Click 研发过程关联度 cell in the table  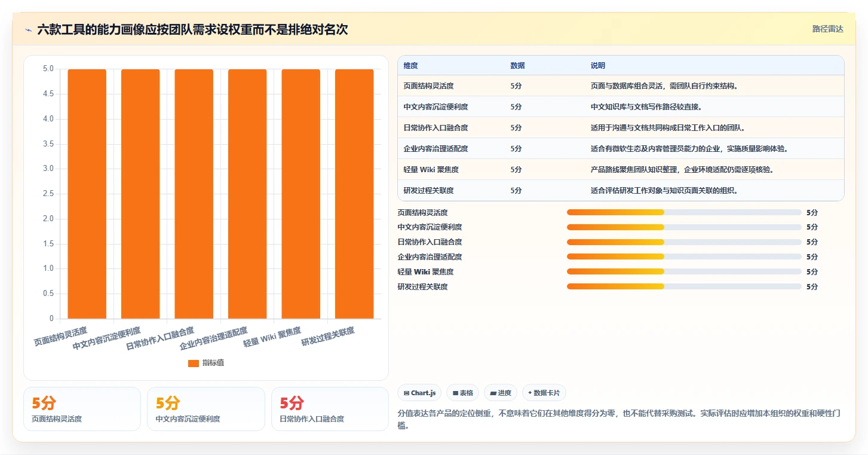[x=428, y=191]
